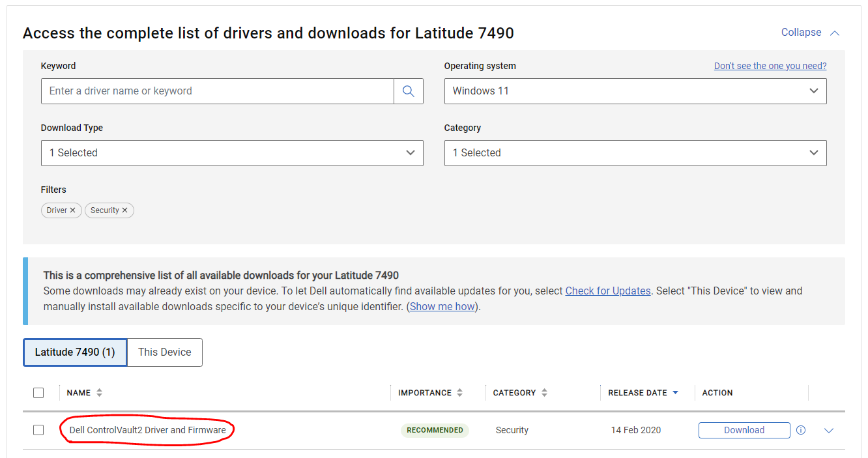Remove the Security filter chip
The image size is (868, 458).
tap(124, 210)
